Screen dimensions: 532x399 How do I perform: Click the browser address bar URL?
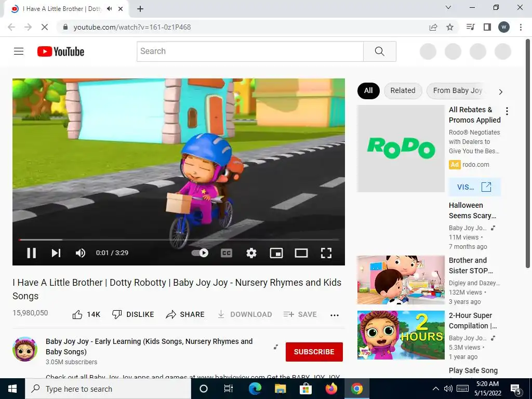[132, 27]
